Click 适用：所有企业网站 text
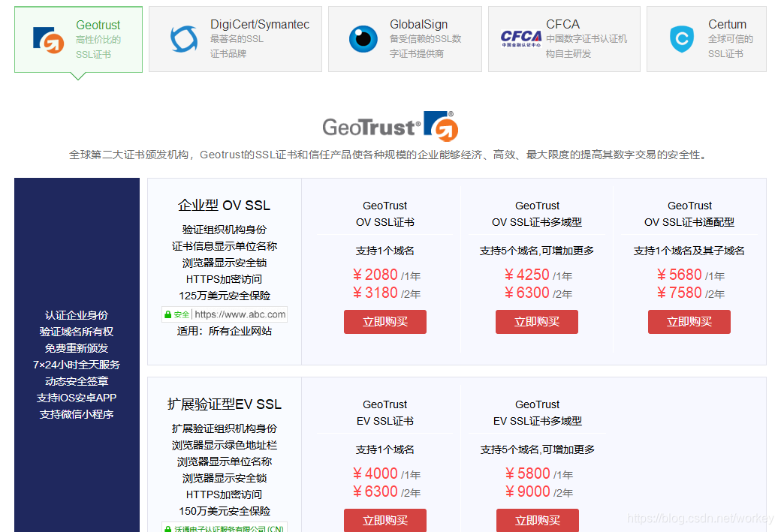Image resolution: width=781 pixels, height=532 pixels. (225, 331)
